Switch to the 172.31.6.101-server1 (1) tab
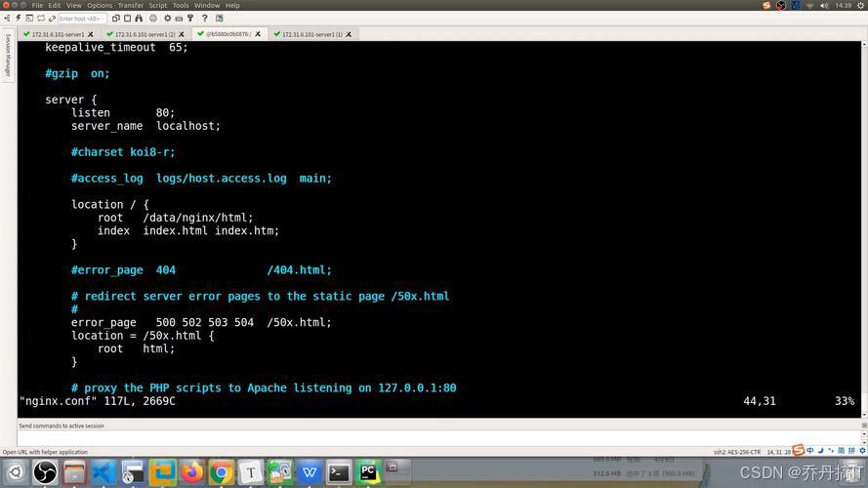This screenshot has width=868, height=488. (312, 34)
